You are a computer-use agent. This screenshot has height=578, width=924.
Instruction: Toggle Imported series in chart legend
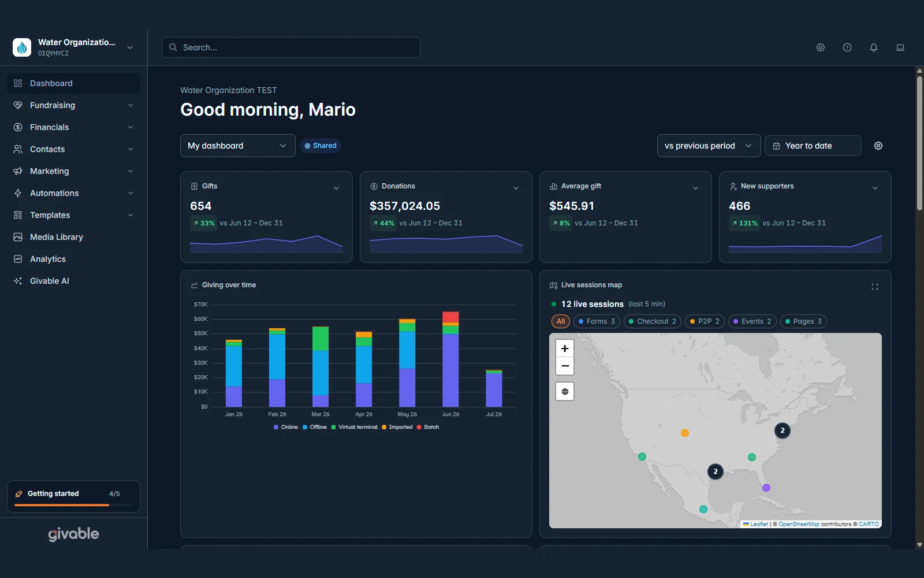tap(397, 427)
